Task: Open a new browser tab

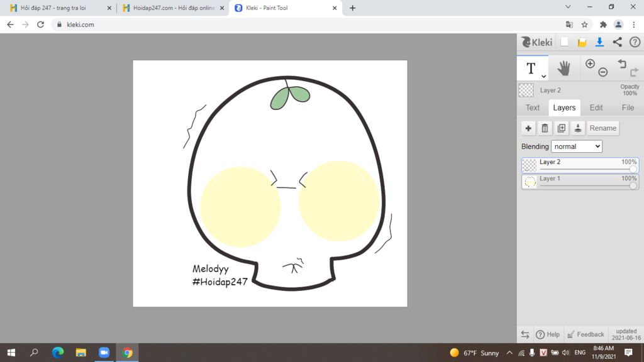Action: (x=352, y=8)
